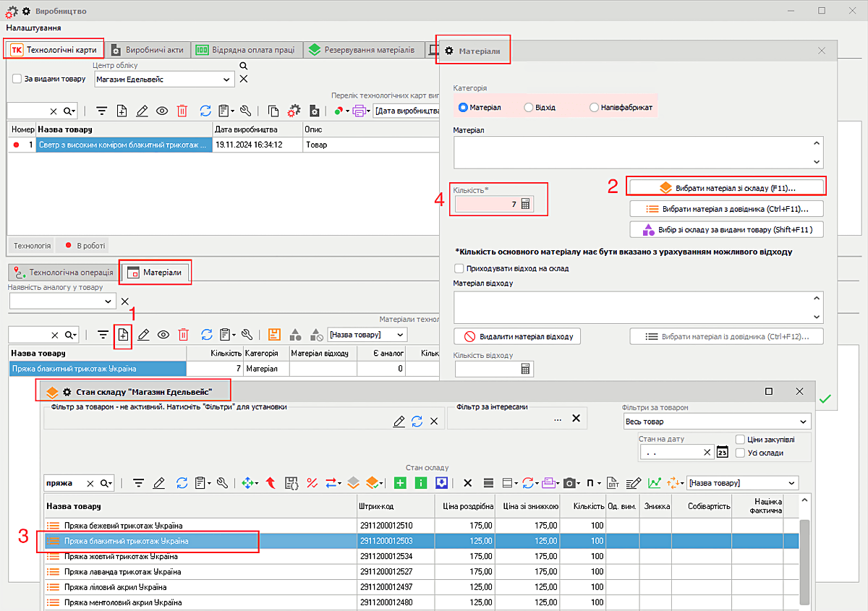
Task: Expand the Центр обліку dropdown
Action: pos(228,79)
